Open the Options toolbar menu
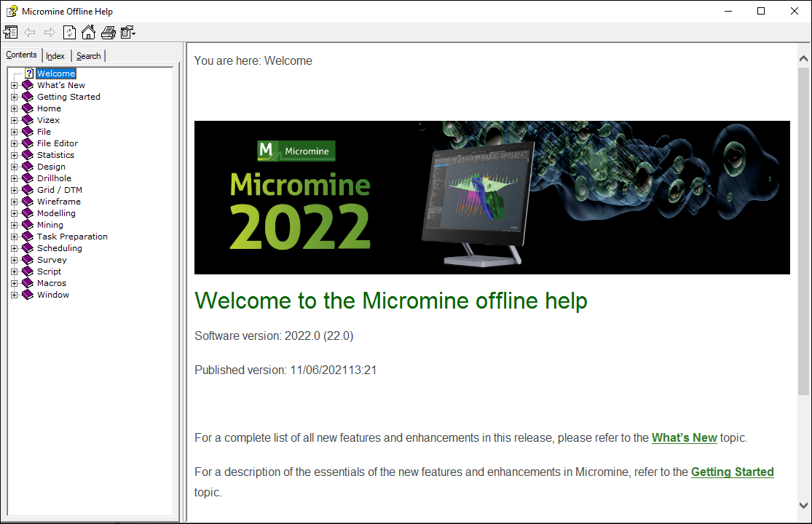 128,32
